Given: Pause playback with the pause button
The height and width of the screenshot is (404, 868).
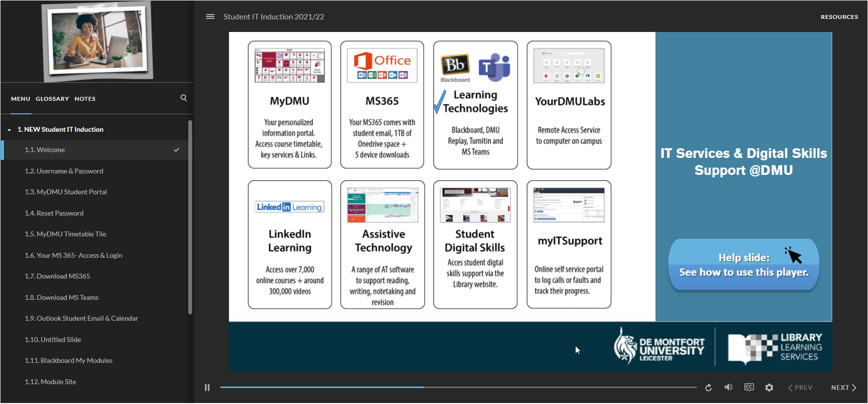Looking at the screenshot, I should click(x=207, y=388).
